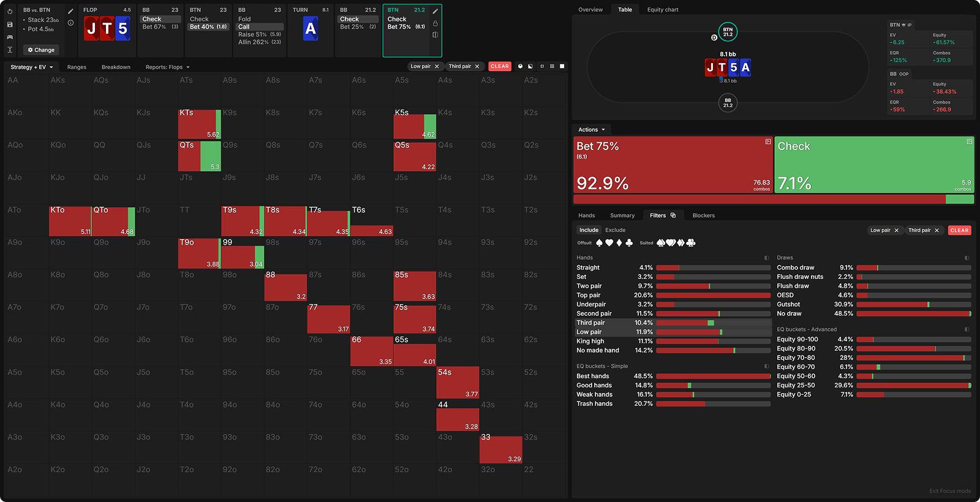Click the save icon in left sidebar
This screenshot has height=502, width=980.
pyautogui.click(x=10, y=25)
